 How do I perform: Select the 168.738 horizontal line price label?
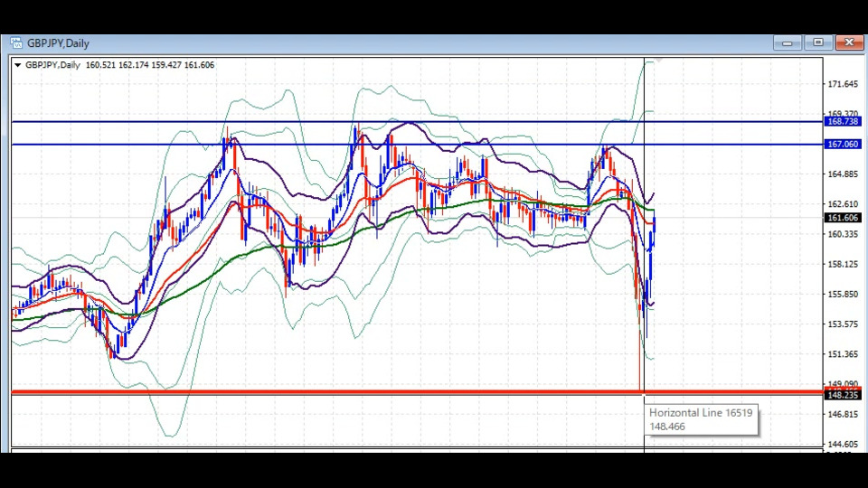pos(843,122)
